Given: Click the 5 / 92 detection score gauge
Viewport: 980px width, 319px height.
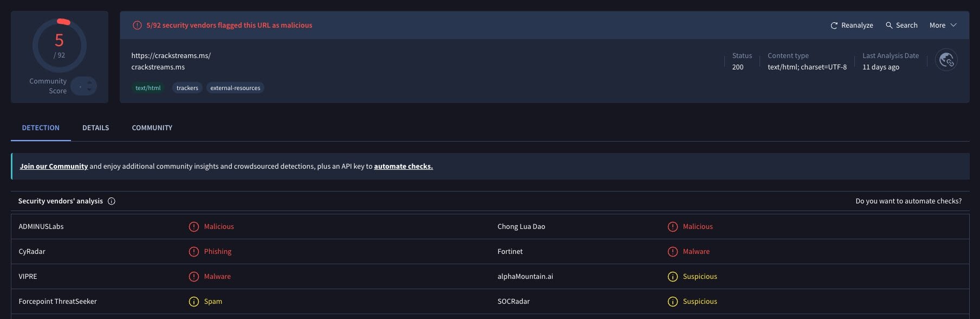Looking at the screenshot, I should (x=60, y=46).
